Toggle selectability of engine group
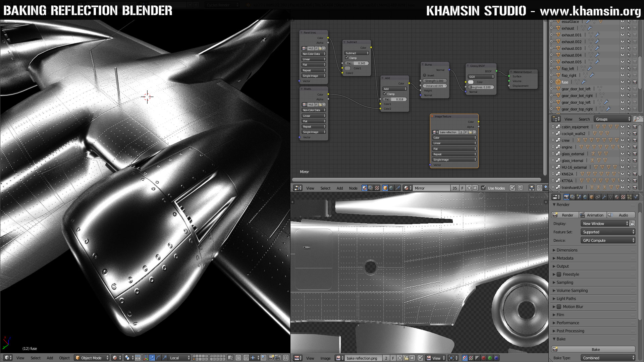Image resolution: width=644 pixels, height=362 pixels. tap(629, 147)
